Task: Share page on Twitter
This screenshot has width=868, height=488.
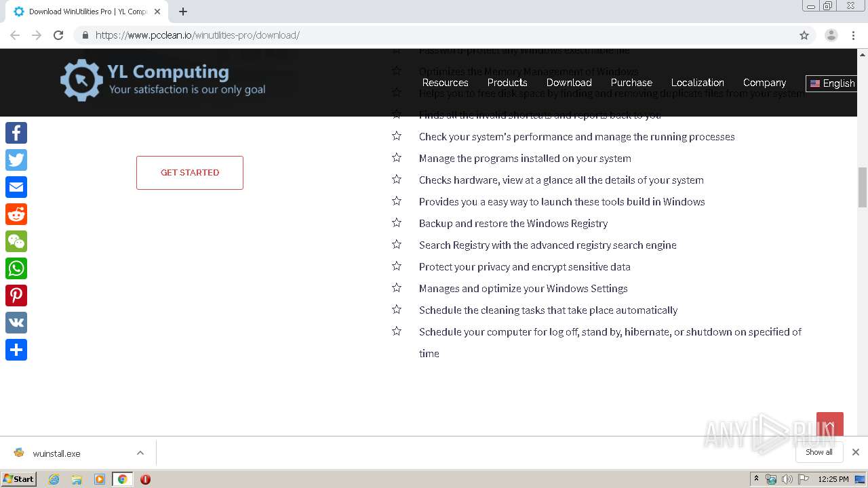Action: click(16, 160)
